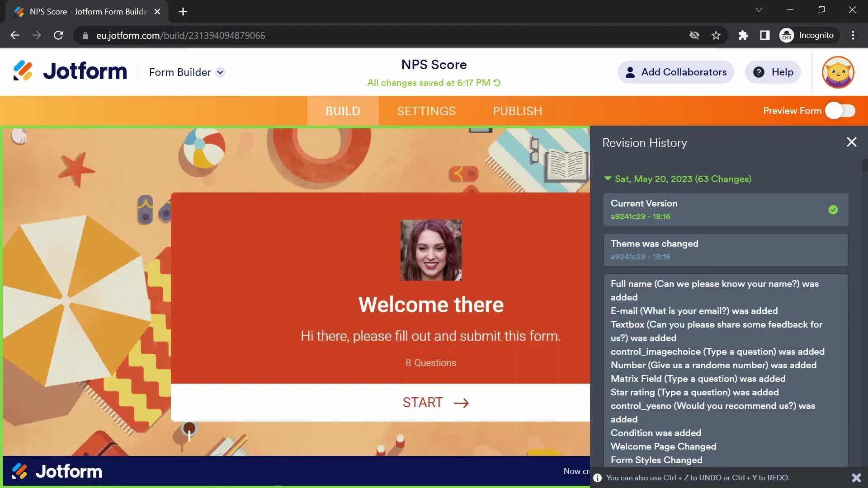The height and width of the screenshot is (488, 868).
Task: Open the Add Collaborators panel
Action: tap(675, 72)
